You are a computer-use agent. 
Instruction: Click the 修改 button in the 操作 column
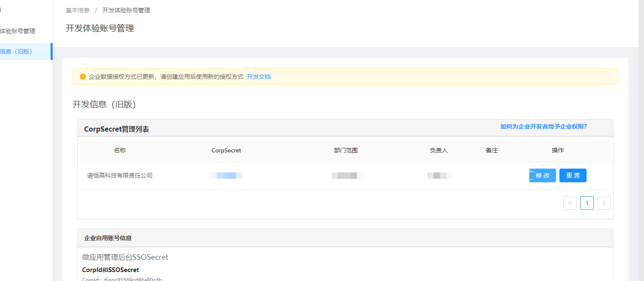tap(542, 175)
